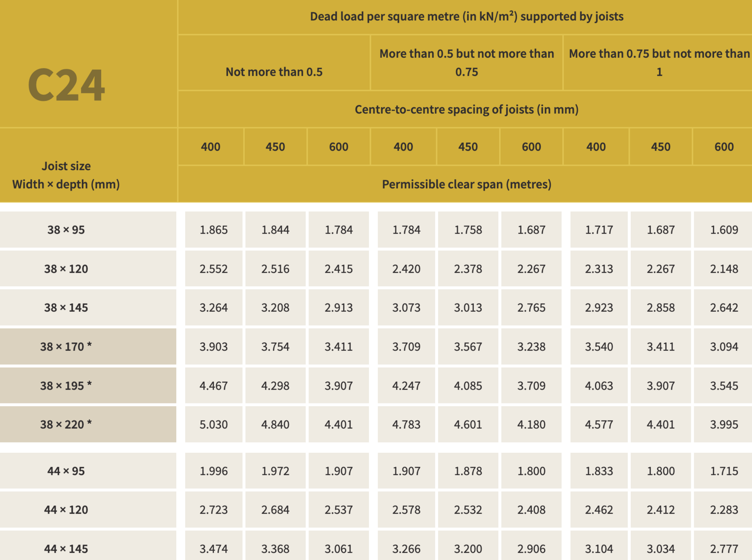Select the cell containing 3.995
The width and height of the screenshot is (752, 560).
[724, 425]
